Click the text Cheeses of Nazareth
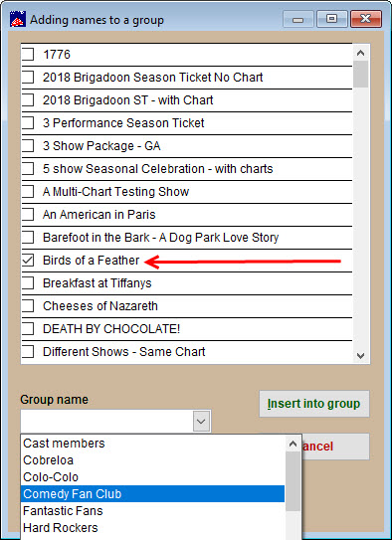 [x=100, y=306]
